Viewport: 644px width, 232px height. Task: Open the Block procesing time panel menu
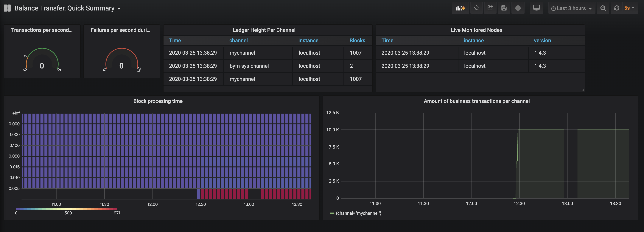[158, 101]
